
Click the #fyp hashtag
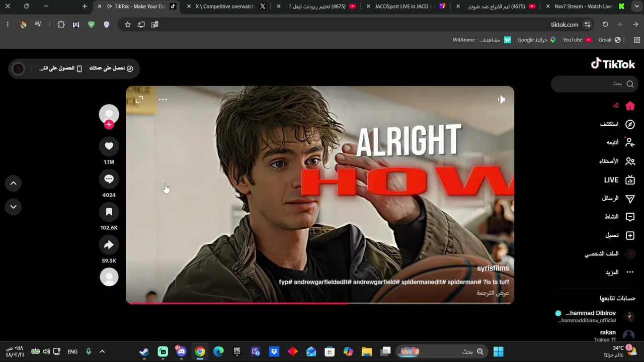click(285, 282)
